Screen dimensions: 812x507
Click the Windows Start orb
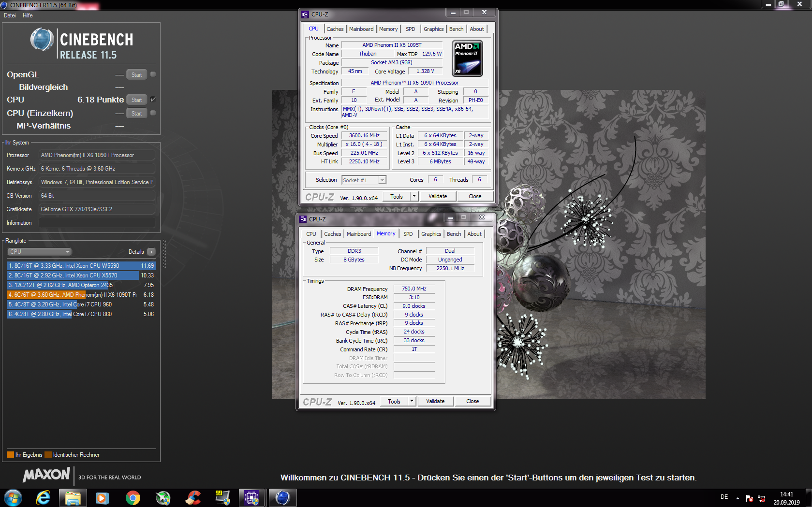(x=13, y=497)
